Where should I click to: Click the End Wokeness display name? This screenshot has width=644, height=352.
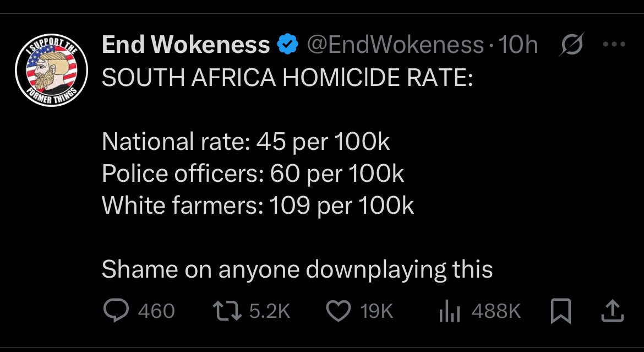pos(186,46)
